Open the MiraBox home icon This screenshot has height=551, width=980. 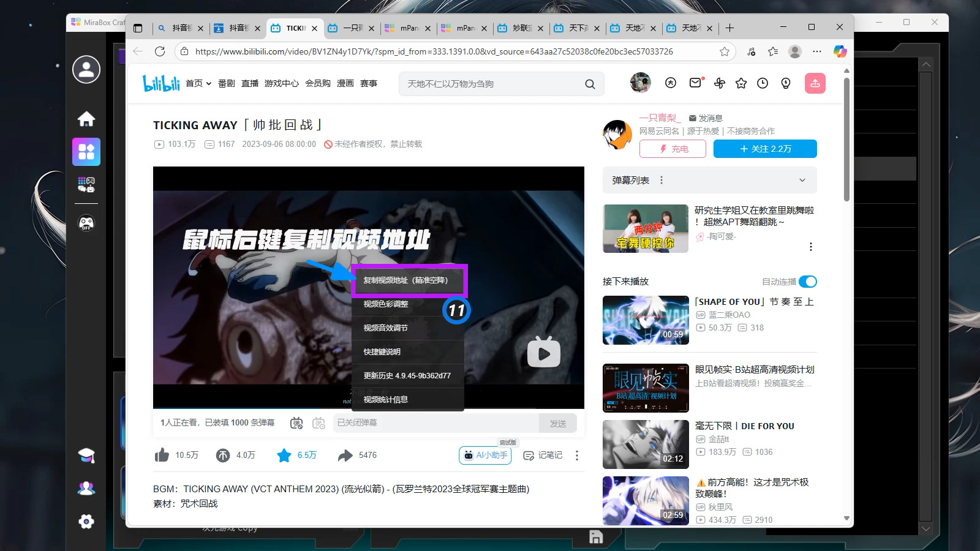(86, 119)
